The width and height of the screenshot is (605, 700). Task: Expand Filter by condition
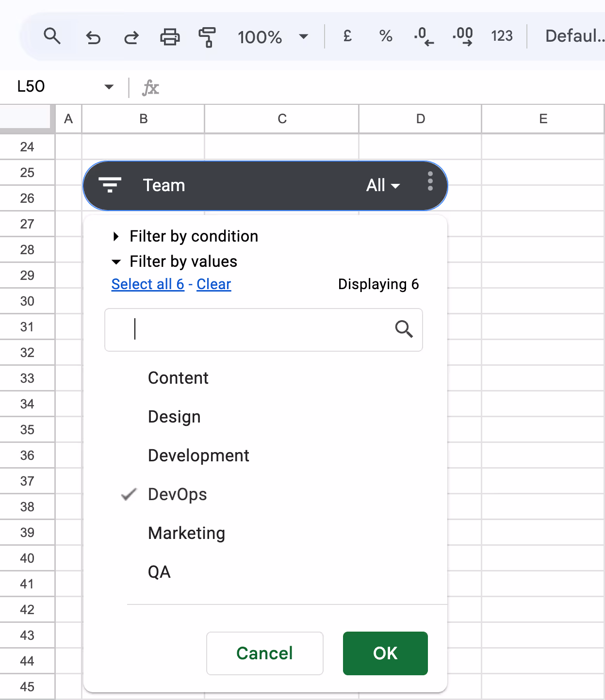coord(194,236)
